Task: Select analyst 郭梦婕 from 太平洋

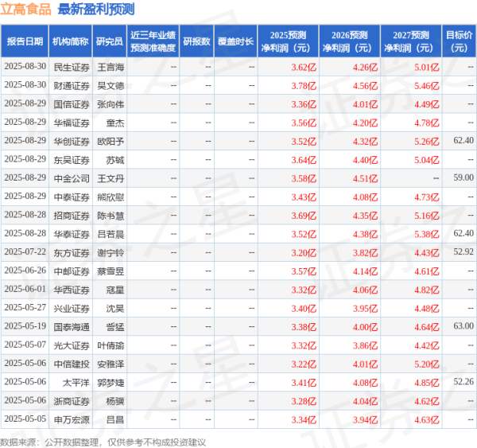Action: [x=110, y=381]
